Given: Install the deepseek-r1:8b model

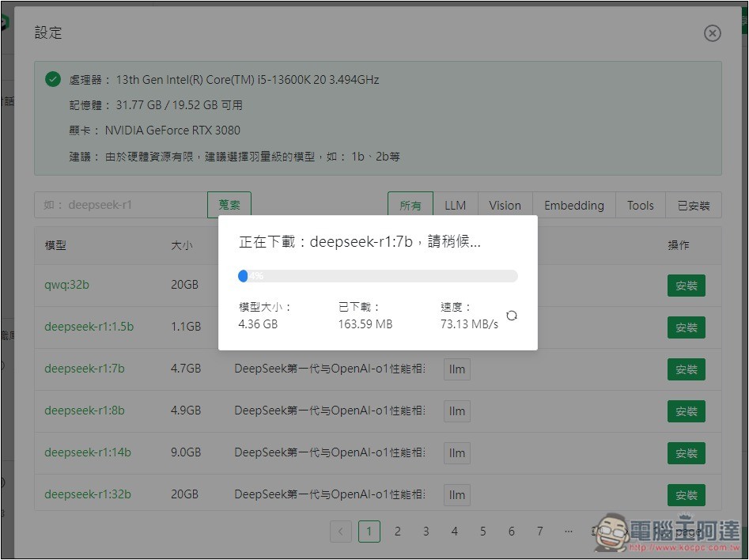Looking at the screenshot, I should pos(687,411).
